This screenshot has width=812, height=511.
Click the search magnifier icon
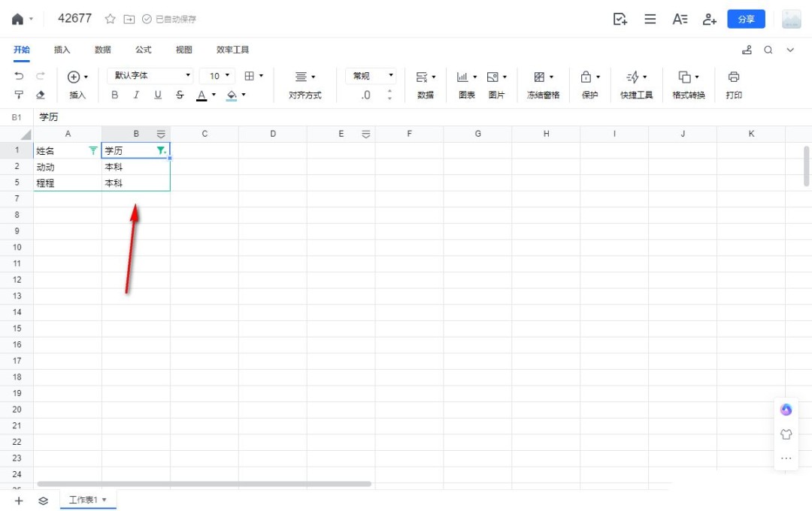(x=768, y=50)
